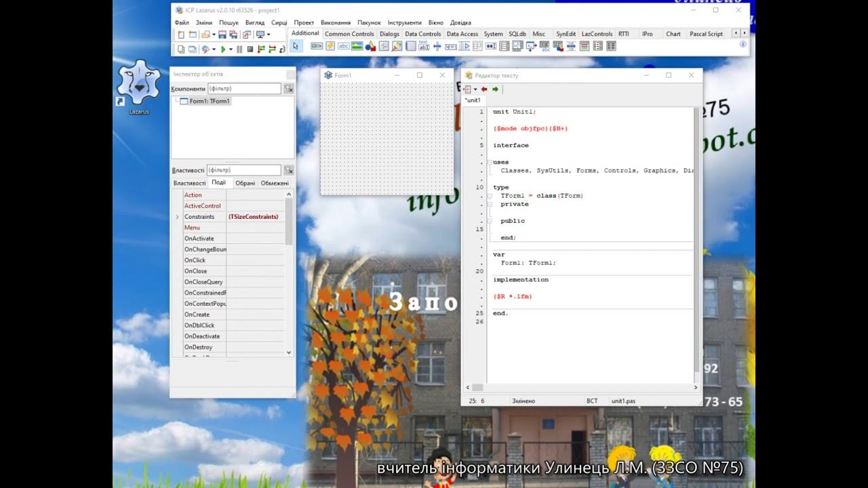Click the Stop program icon
The width and height of the screenshot is (868, 488).
[250, 49]
